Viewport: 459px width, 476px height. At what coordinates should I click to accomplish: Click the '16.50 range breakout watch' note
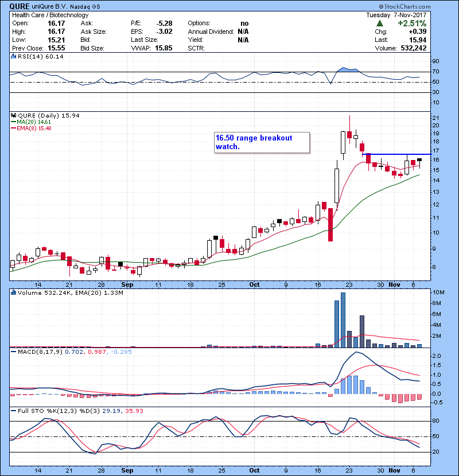[262, 142]
